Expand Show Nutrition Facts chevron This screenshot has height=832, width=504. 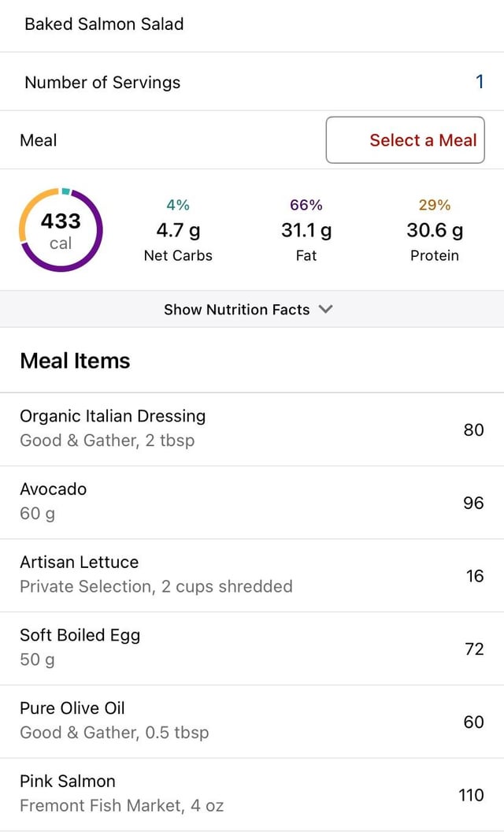(x=326, y=310)
